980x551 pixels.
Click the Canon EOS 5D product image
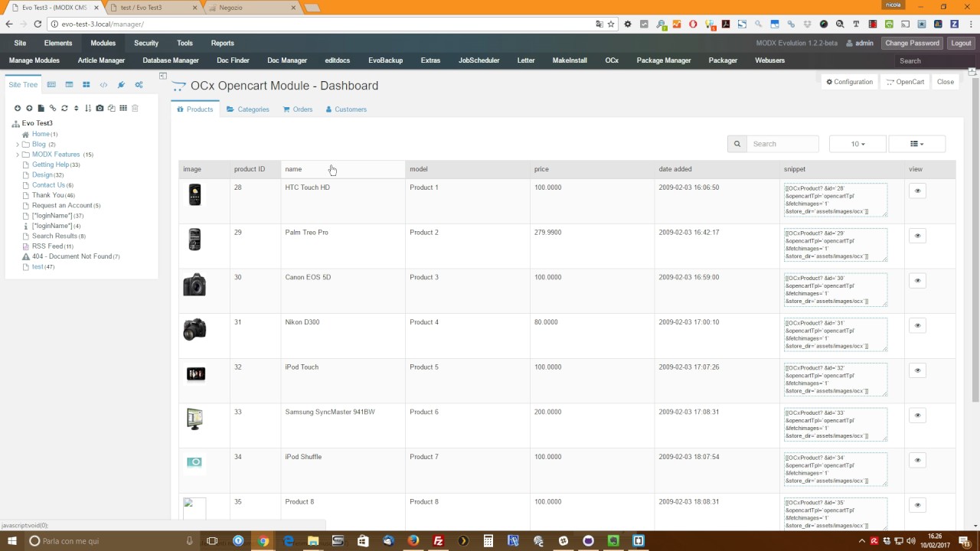click(194, 284)
